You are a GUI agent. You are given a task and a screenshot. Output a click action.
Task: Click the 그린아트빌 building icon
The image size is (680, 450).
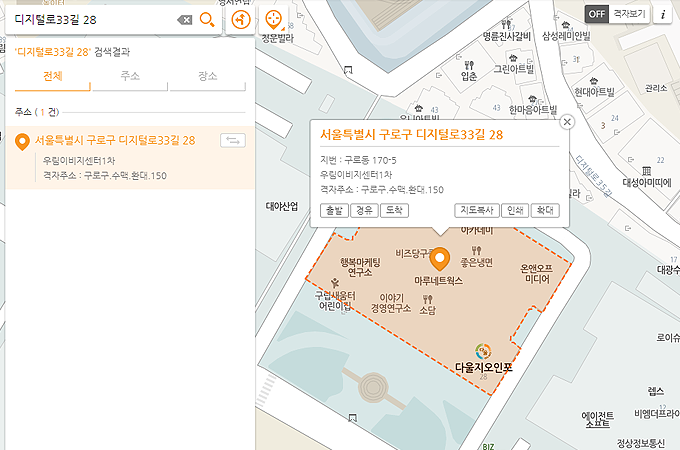tap(513, 58)
